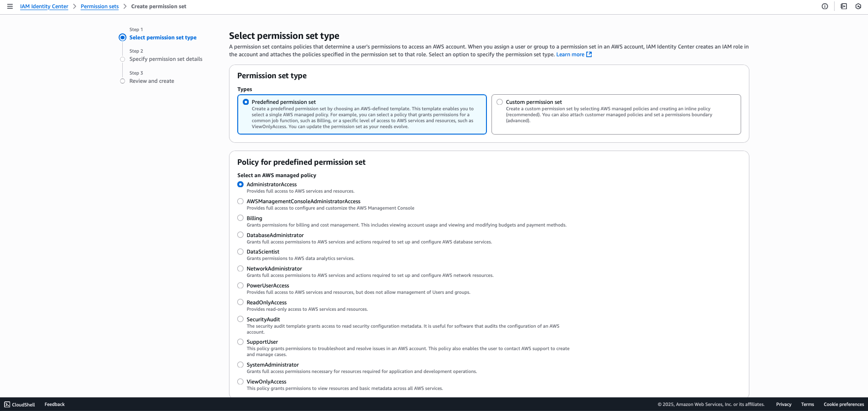Viewport: 868px width, 411px height.
Task: Choose the Billing managed policy
Action: (240, 218)
